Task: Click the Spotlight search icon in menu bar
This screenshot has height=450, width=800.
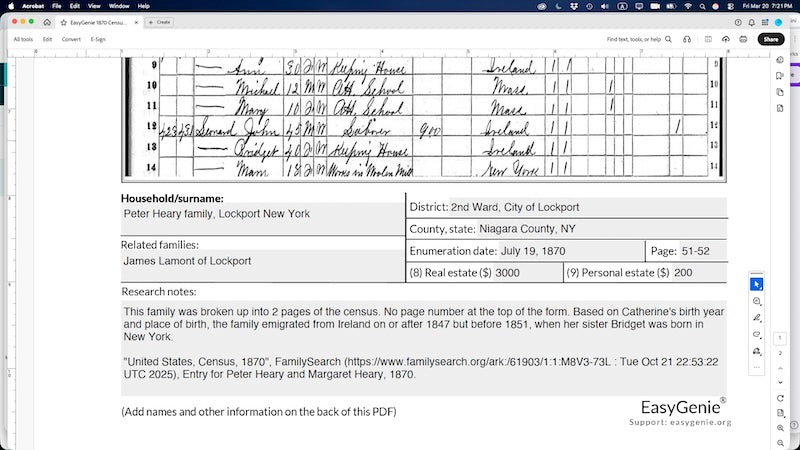Action: 702,6
